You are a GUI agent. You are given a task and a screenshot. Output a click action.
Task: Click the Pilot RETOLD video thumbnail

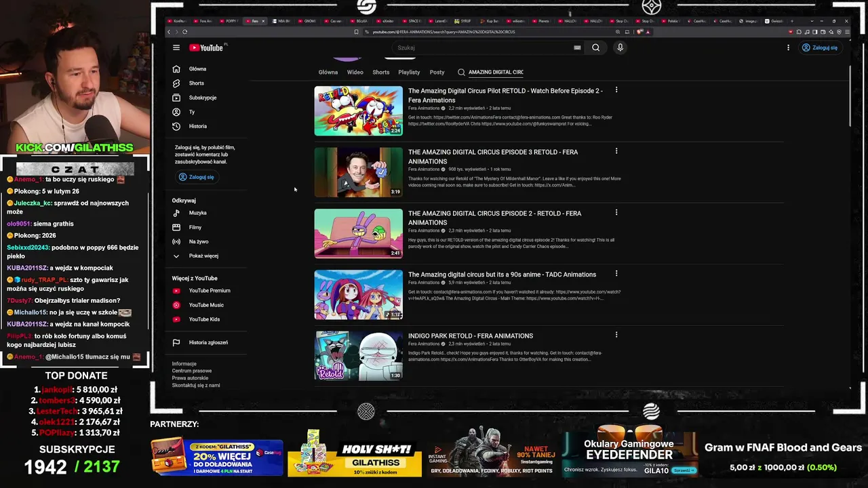(358, 110)
